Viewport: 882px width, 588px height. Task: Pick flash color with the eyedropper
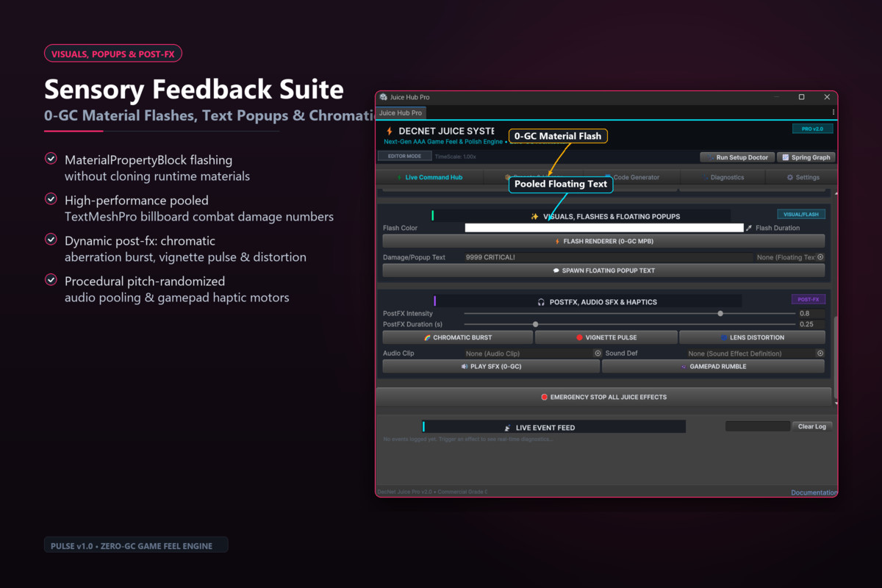749,228
